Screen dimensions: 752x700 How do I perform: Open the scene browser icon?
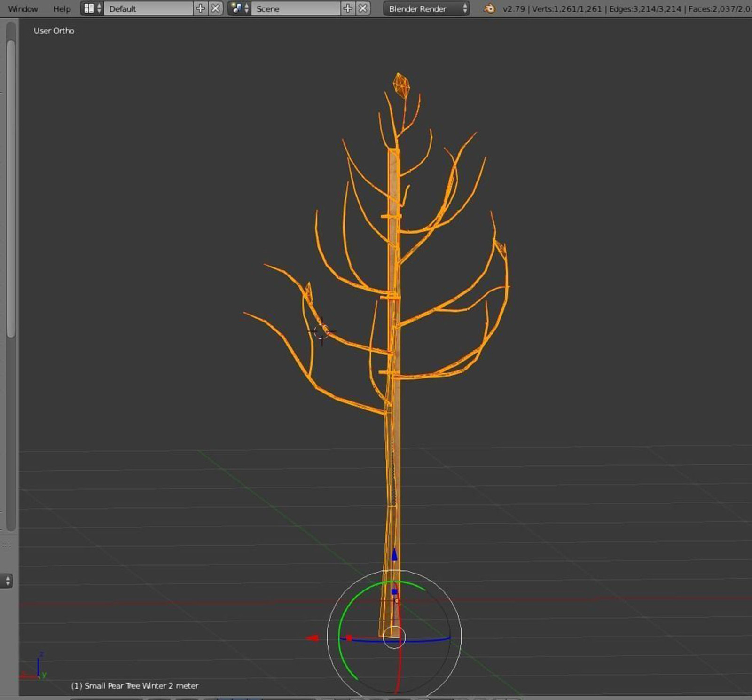point(239,8)
